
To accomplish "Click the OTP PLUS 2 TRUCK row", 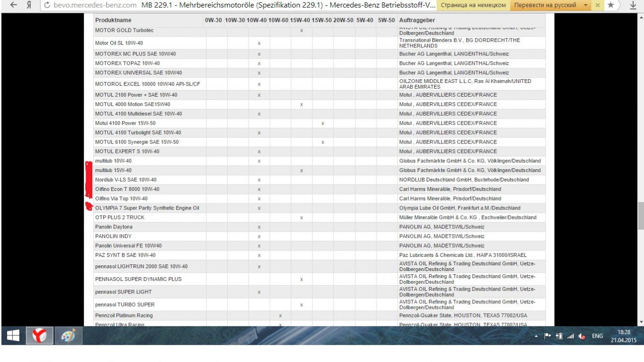I will click(319, 217).
